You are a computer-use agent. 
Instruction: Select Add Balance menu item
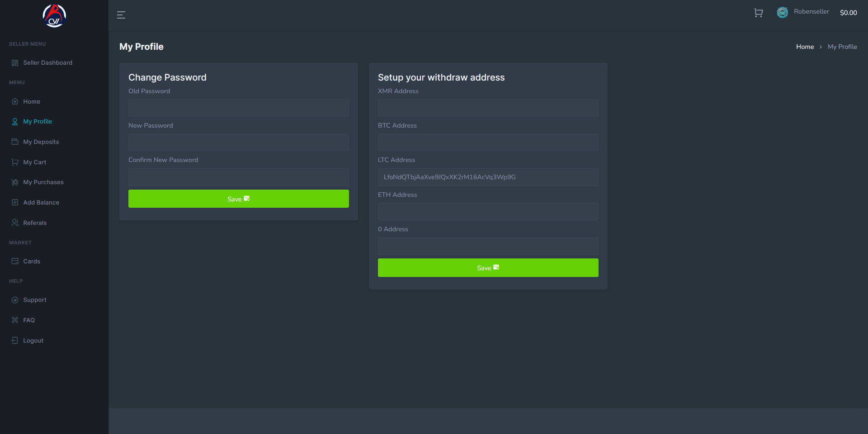[x=41, y=202]
